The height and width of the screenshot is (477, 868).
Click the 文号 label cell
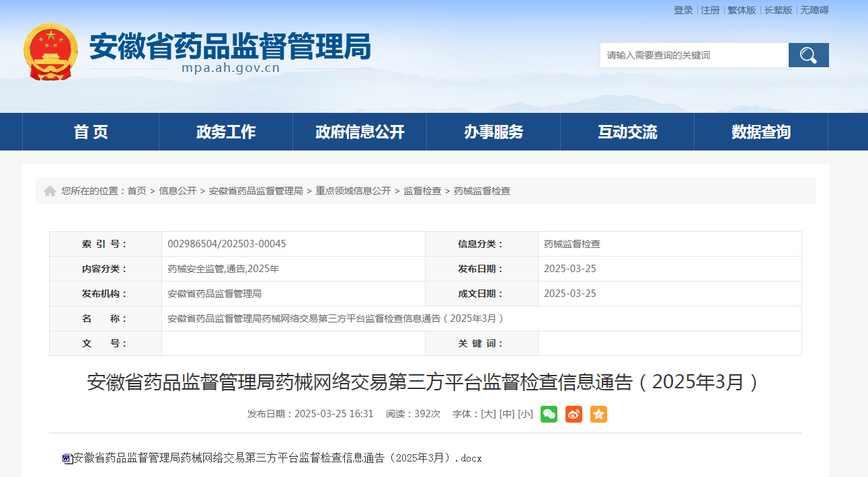pyautogui.click(x=106, y=343)
